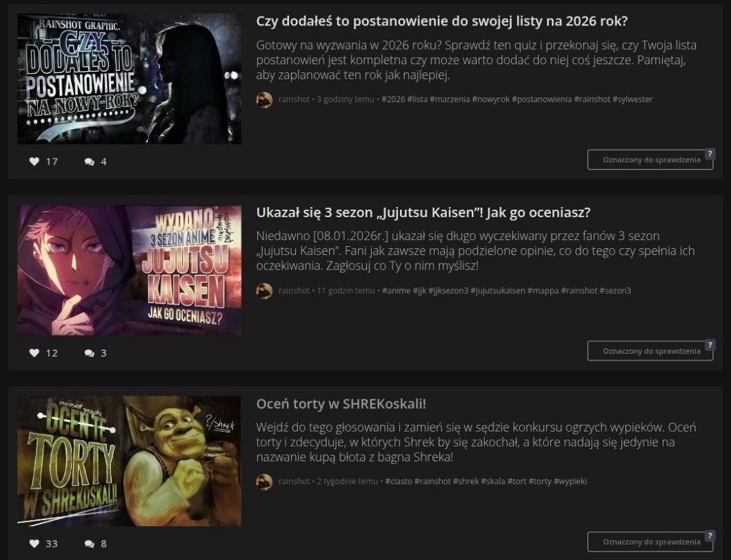
Task: Open the Shrek cakes thumbnail image
Action: pyautogui.click(x=130, y=461)
